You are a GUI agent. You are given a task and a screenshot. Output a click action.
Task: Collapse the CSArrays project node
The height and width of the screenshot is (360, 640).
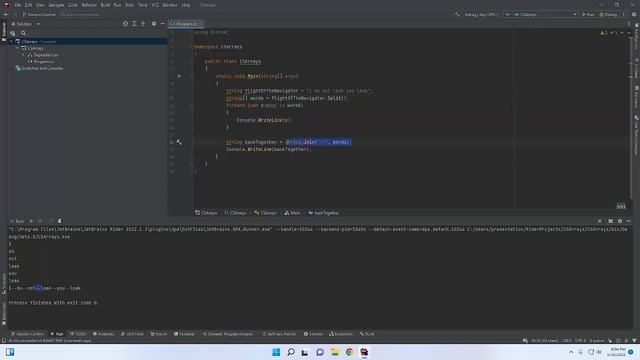[18, 48]
